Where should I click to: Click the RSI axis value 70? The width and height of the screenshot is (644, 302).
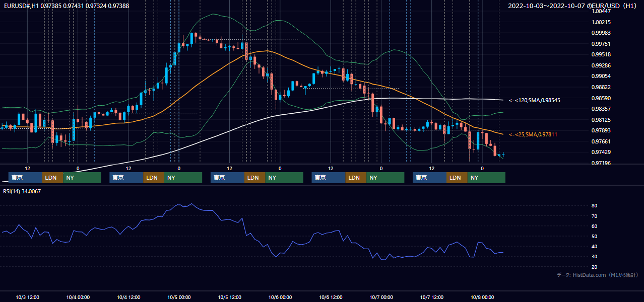coord(595,216)
